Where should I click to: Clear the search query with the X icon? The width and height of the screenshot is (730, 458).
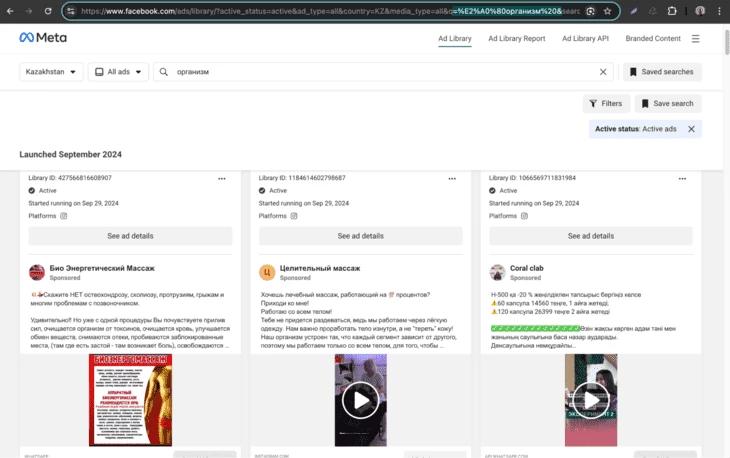pyautogui.click(x=603, y=72)
